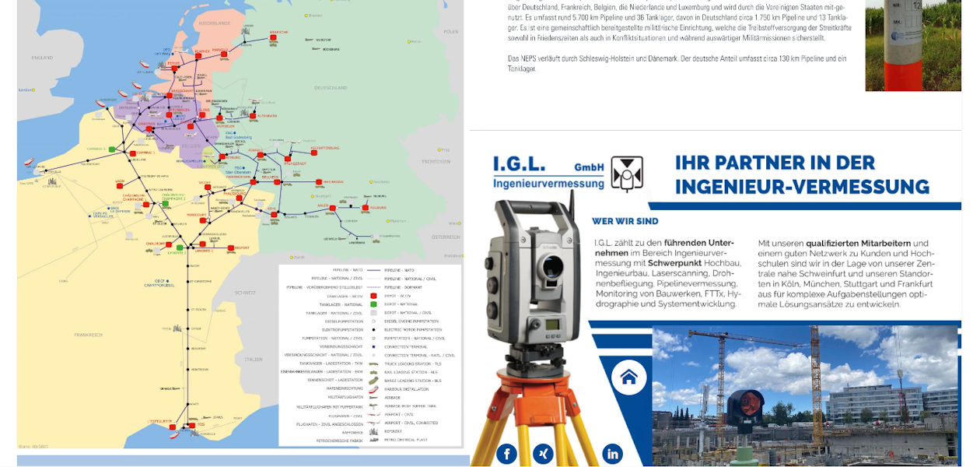
Task: Select the red active depot symbol in the legend
Action: point(373,296)
